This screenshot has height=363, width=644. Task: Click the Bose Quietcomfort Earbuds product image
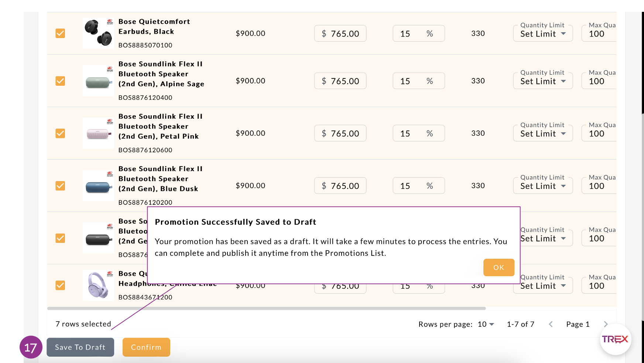coord(98,33)
